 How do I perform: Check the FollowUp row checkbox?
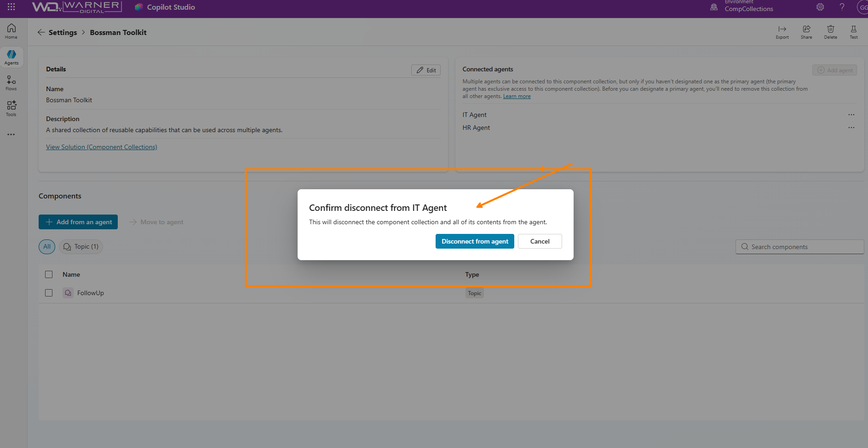(49, 293)
